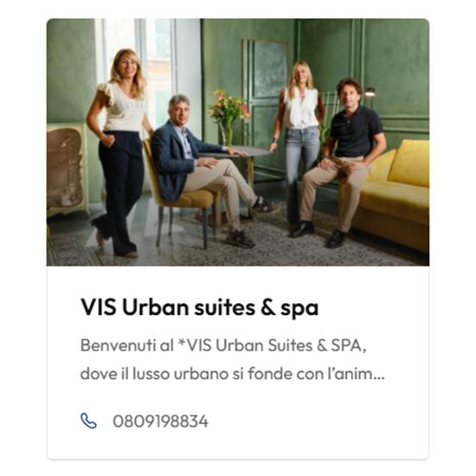Click the first description line starting with Benvenuti

[223, 345]
